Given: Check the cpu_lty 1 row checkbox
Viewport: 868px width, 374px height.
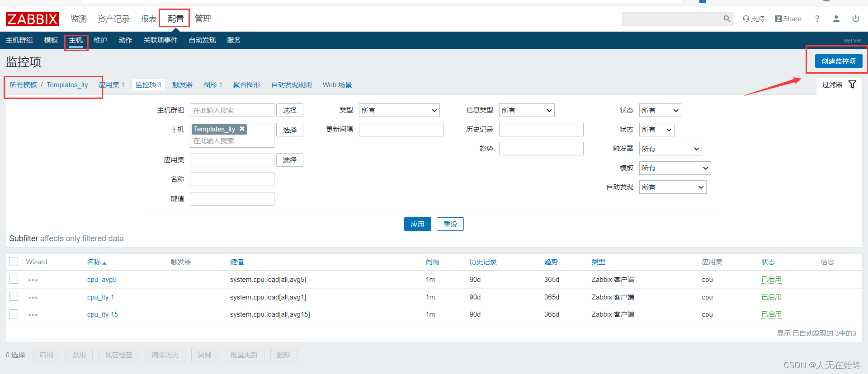Looking at the screenshot, I should click(x=14, y=296).
